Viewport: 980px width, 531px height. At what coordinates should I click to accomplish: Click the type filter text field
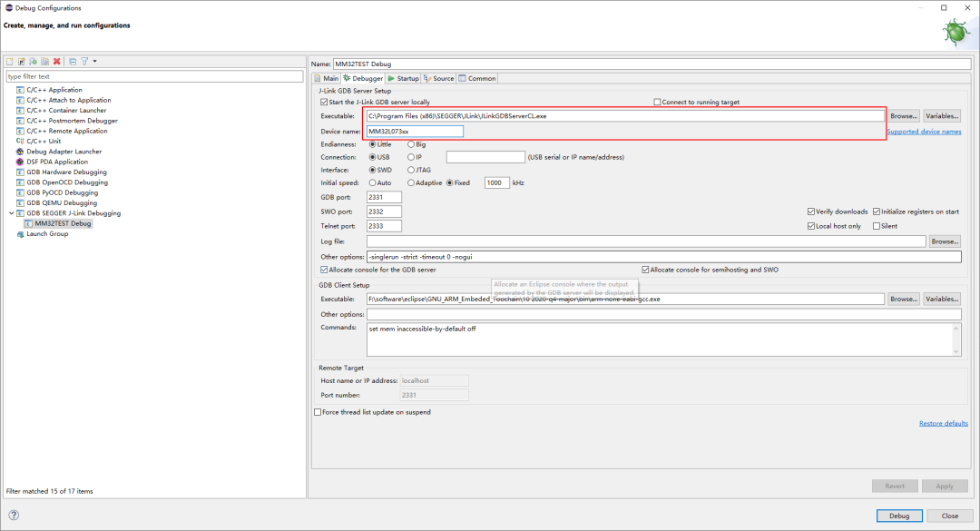(154, 76)
